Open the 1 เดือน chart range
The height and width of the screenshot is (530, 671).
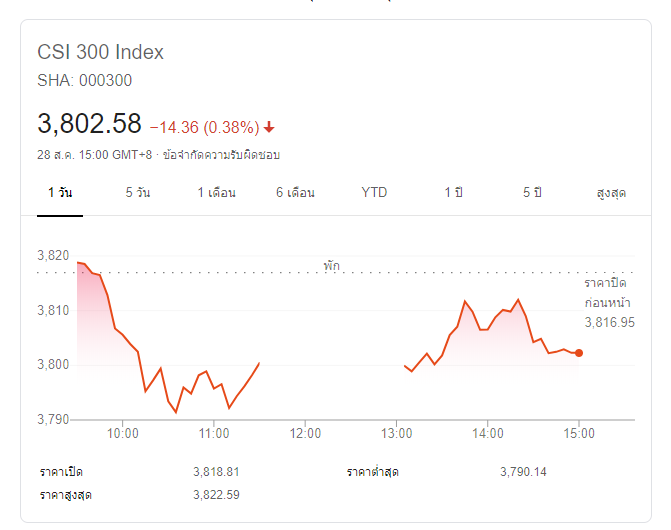[217, 193]
